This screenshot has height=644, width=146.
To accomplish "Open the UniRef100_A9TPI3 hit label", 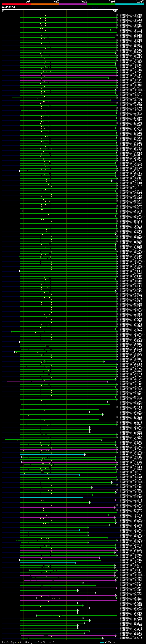I will (x=131, y=30).
